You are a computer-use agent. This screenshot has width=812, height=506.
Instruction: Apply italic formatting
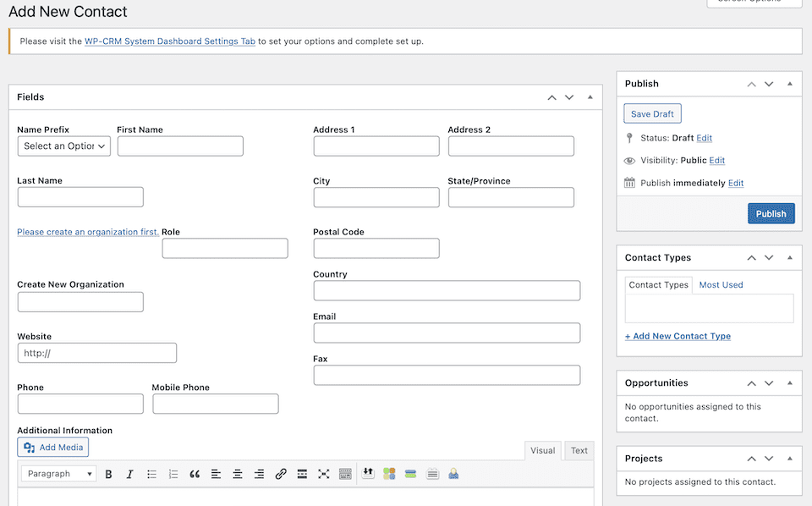tap(130, 473)
